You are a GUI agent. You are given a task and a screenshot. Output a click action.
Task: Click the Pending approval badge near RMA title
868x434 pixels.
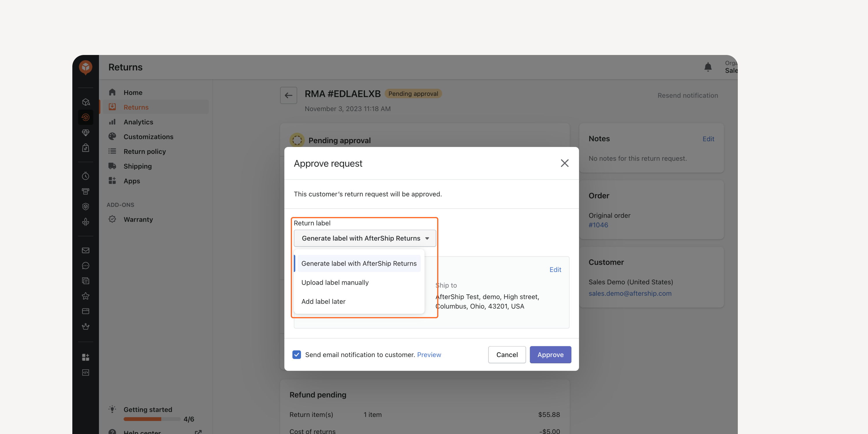tap(413, 94)
